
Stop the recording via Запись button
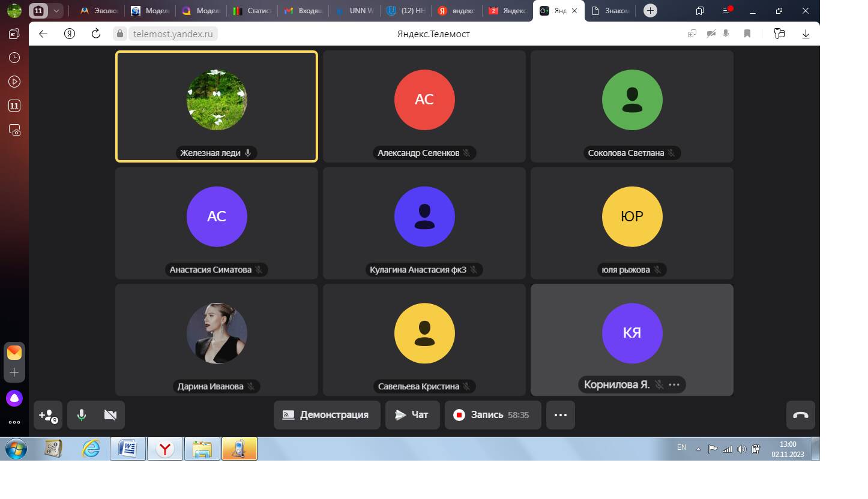493,415
